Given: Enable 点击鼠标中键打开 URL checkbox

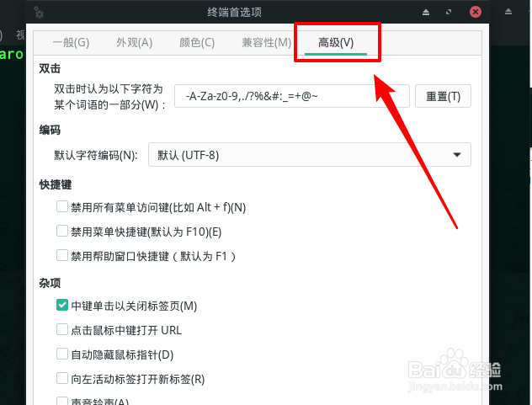Looking at the screenshot, I should click(x=62, y=329).
